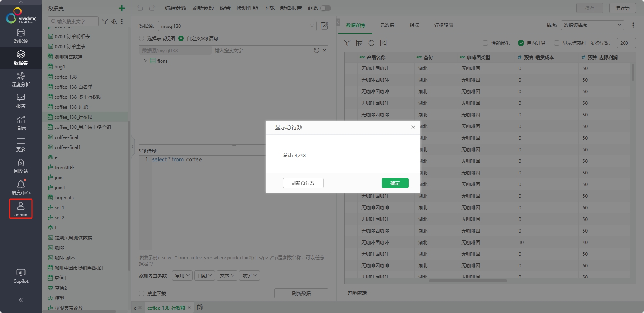Click the green plus to add dataset

[122, 8]
